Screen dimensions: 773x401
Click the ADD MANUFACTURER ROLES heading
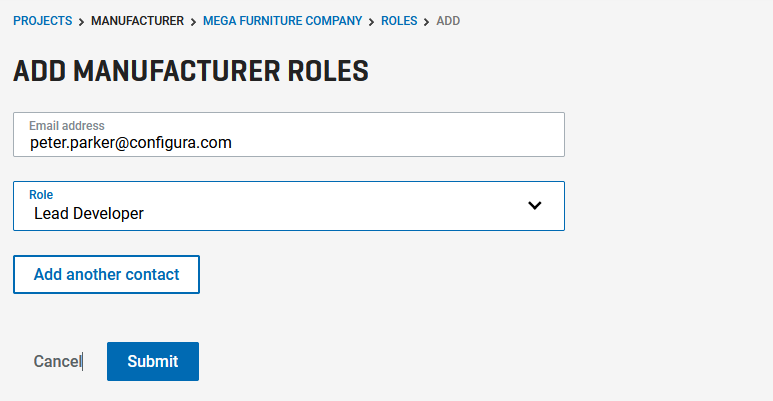click(x=191, y=71)
